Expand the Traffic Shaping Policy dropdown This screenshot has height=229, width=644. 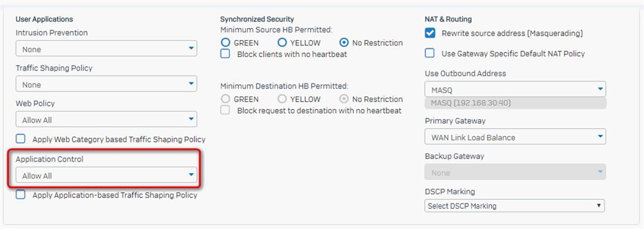[x=107, y=84]
